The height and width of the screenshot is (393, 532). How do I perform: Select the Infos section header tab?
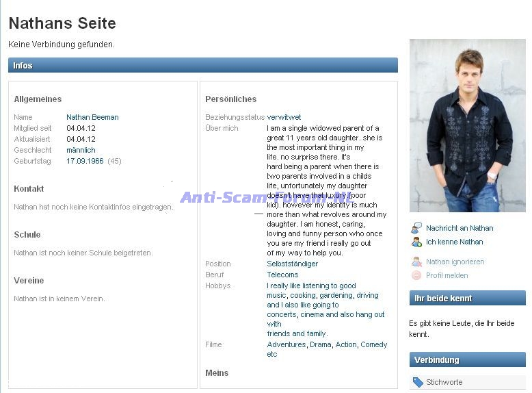click(203, 65)
